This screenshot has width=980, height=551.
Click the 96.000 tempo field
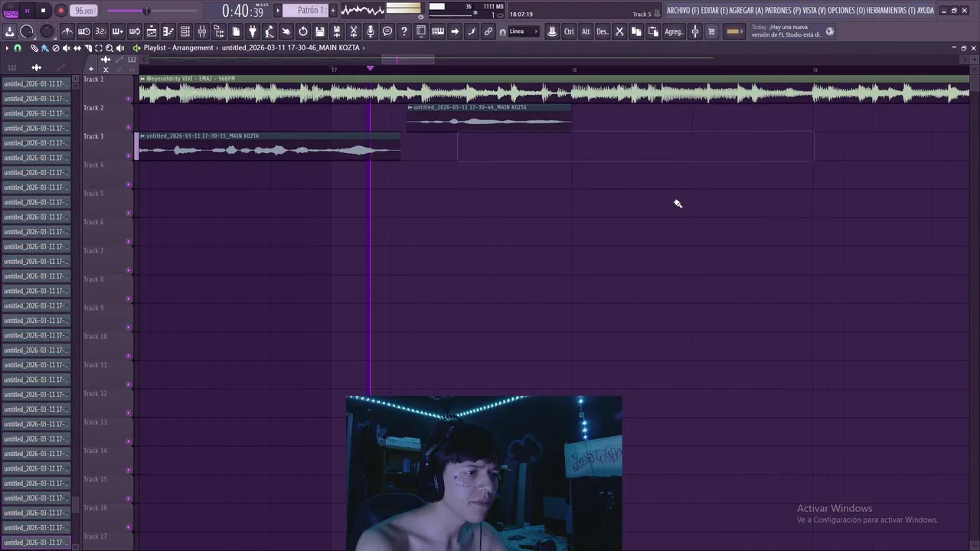point(83,11)
